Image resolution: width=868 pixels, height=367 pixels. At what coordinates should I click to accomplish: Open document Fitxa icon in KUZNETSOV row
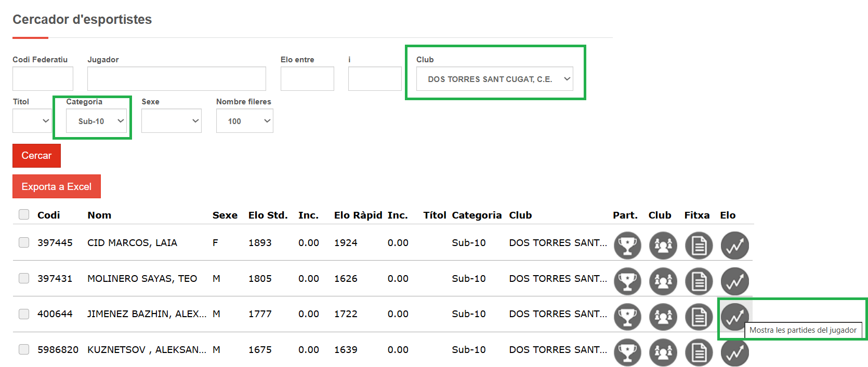tap(699, 352)
